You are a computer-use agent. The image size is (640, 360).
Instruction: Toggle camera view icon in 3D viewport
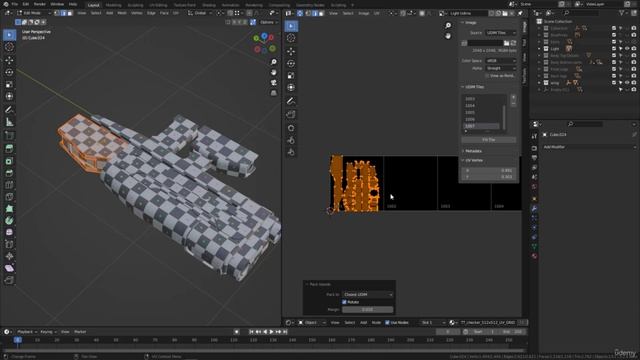[x=273, y=82]
